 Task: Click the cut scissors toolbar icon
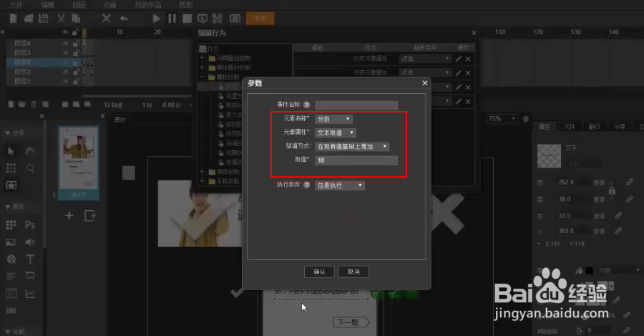pos(61,19)
